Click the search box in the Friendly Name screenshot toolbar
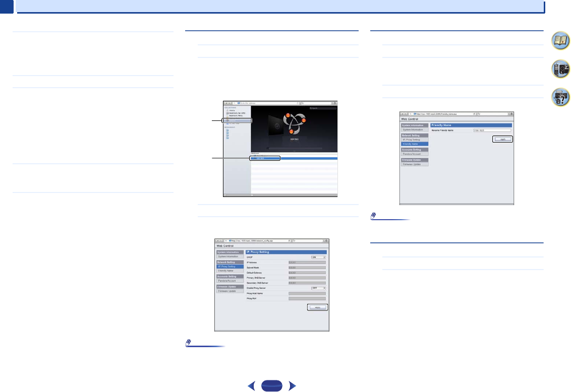This screenshot has height=392, width=571. [x=493, y=114]
